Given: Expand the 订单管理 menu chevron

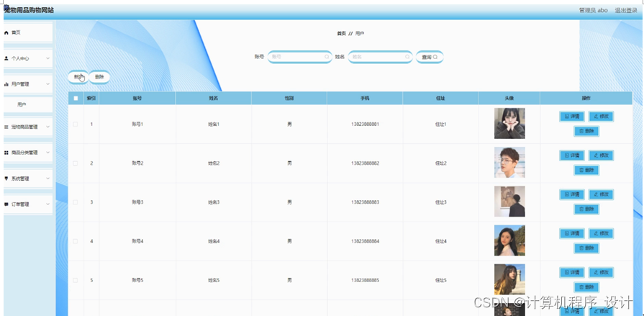Looking at the screenshot, I should (47, 204).
